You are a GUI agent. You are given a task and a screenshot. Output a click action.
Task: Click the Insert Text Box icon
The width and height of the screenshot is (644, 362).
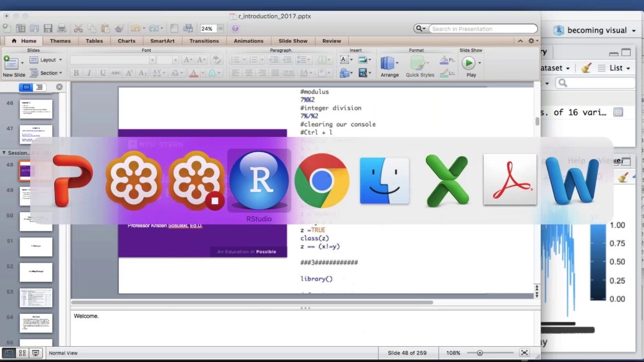(x=345, y=60)
